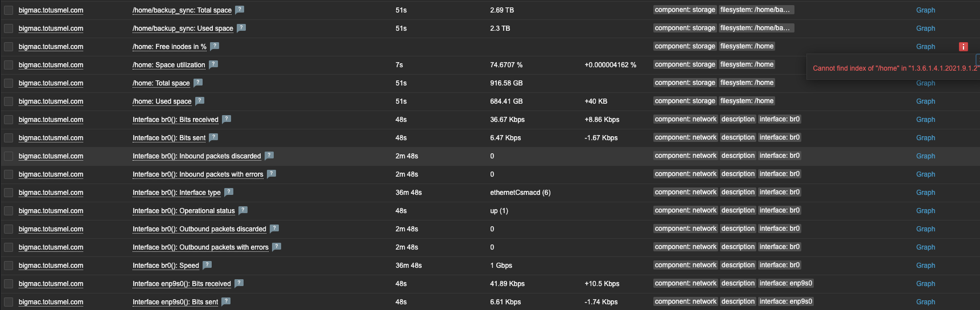This screenshot has height=310, width=980.
Task: Click host link in /home: Space utilization row
Action: 51,65
